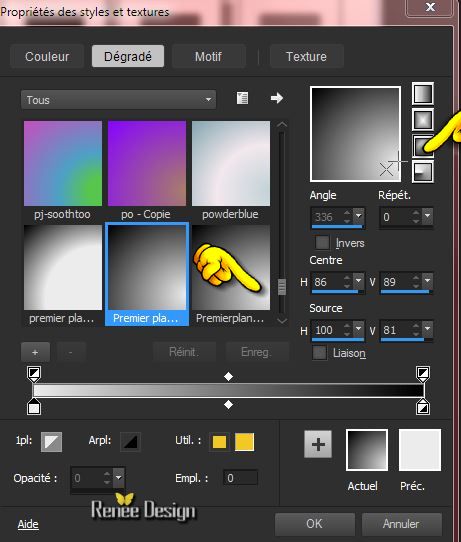Viewport: 461px width, 542px height.
Task: Open the category list icon beside Tous
Action: click(x=242, y=98)
